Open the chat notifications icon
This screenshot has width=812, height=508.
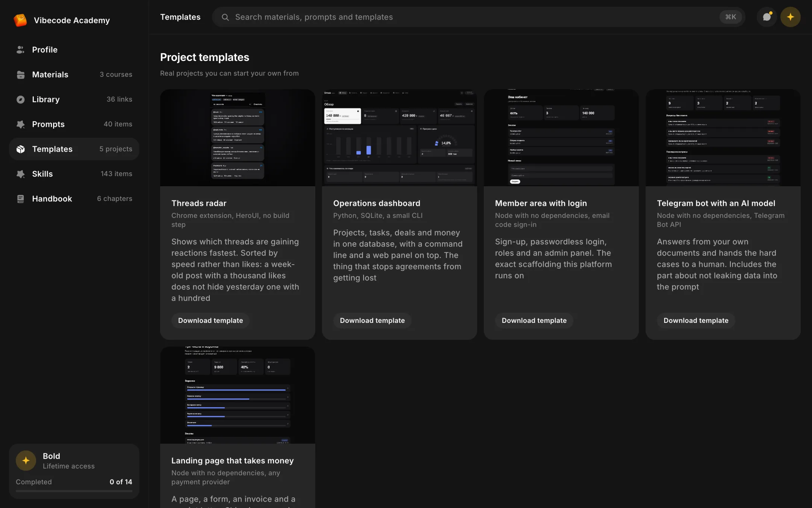coord(767,17)
